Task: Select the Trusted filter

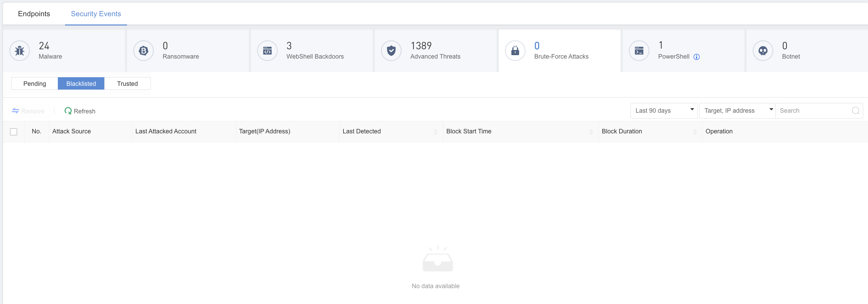Action: (x=127, y=84)
